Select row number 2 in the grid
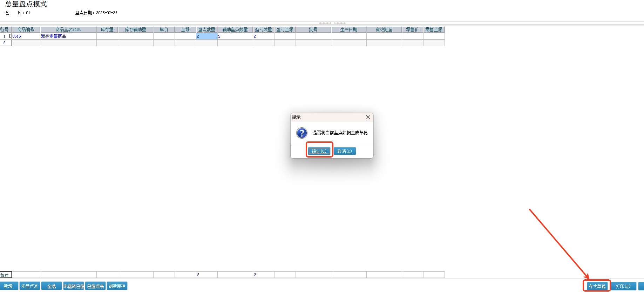Screen dimensions: 644x293 pos(5,43)
